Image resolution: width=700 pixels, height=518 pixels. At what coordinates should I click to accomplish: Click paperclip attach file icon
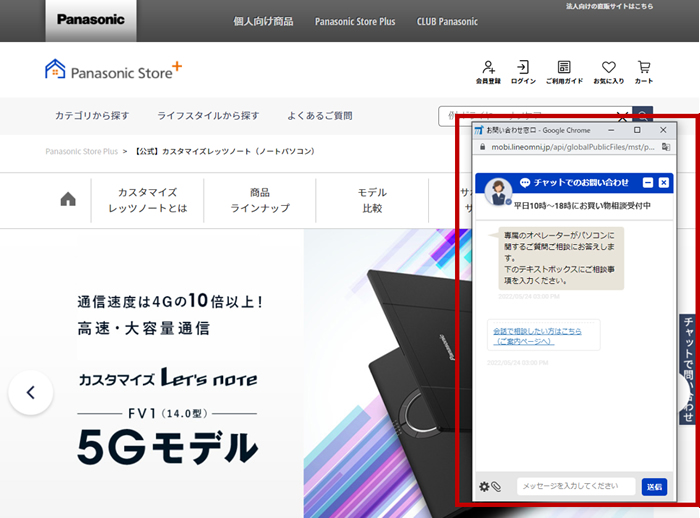point(496,486)
